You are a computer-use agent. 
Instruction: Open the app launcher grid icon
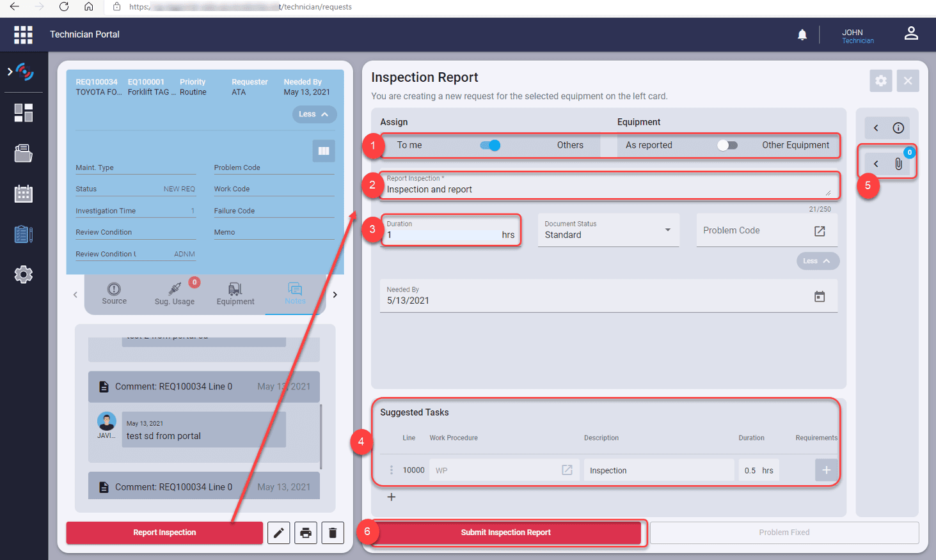pos(23,35)
